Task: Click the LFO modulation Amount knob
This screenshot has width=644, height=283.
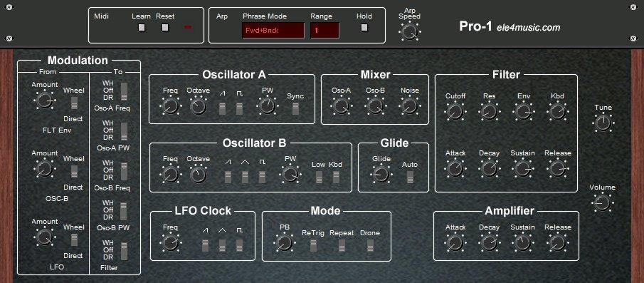Action: pyautogui.click(x=45, y=237)
